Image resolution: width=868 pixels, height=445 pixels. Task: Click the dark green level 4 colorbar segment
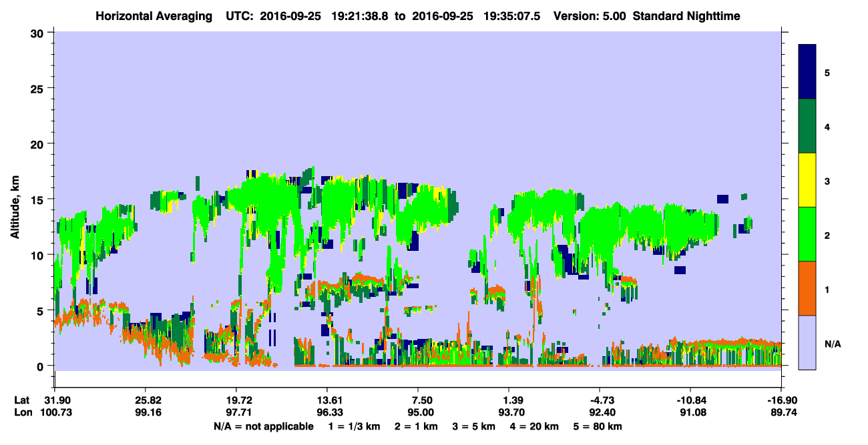click(807, 126)
